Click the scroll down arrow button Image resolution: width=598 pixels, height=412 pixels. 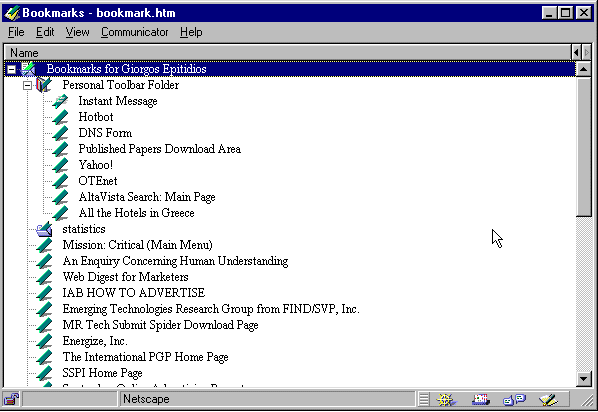click(x=584, y=379)
